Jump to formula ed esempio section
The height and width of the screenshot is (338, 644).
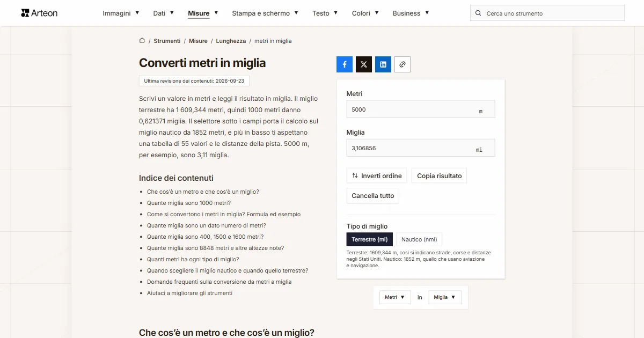point(224,214)
